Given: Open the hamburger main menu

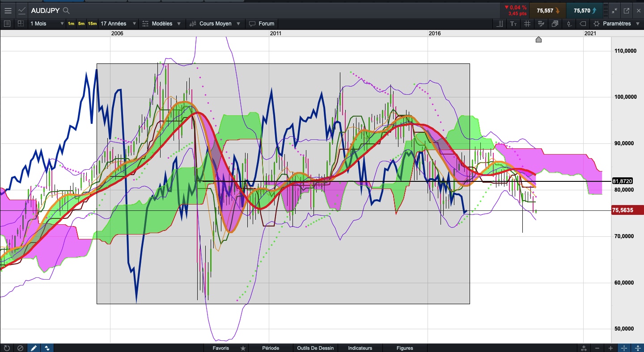Looking at the screenshot, I should click(x=8, y=10).
